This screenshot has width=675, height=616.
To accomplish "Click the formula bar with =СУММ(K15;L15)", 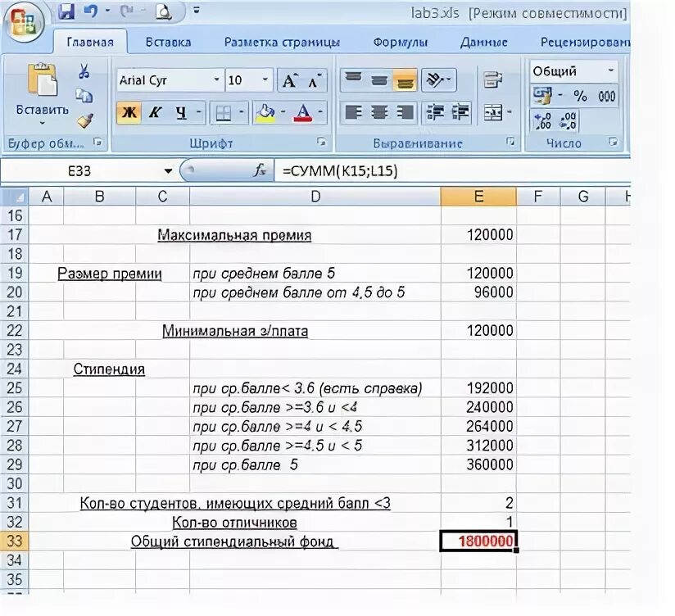I will click(452, 171).
